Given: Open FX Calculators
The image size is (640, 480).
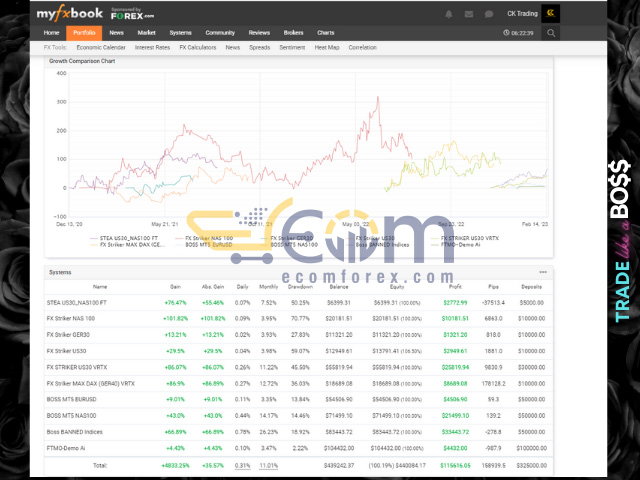Looking at the screenshot, I should pos(198,47).
